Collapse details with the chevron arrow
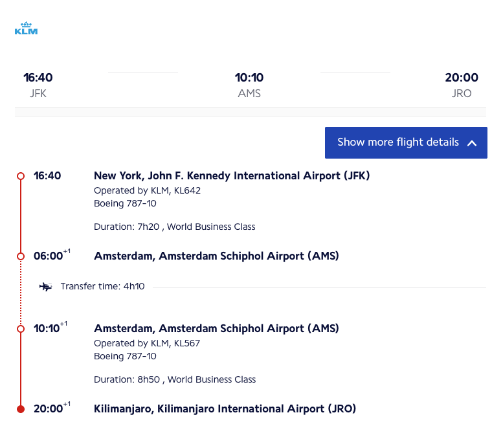Screen dimensions: 503x448 472,143
